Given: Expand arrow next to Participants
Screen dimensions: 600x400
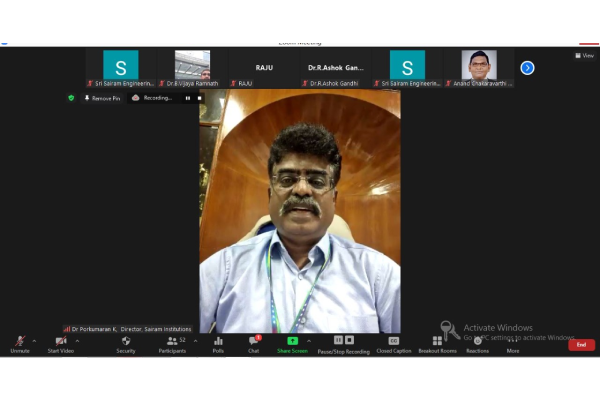Looking at the screenshot, I should (196, 341).
